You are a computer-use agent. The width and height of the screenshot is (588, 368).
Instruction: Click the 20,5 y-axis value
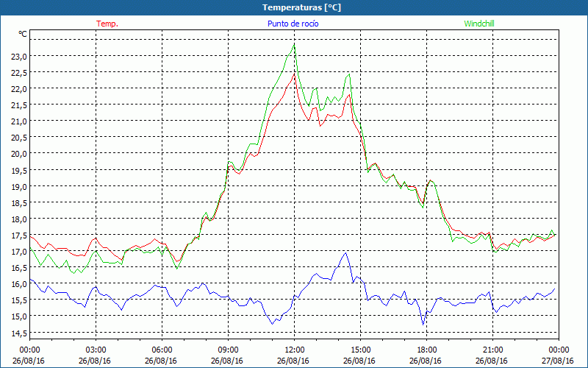[x=19, y=138]
